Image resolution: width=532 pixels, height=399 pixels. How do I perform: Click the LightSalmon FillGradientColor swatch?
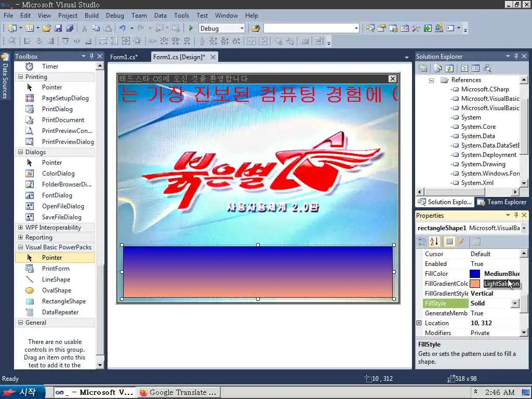coord(475,284)
